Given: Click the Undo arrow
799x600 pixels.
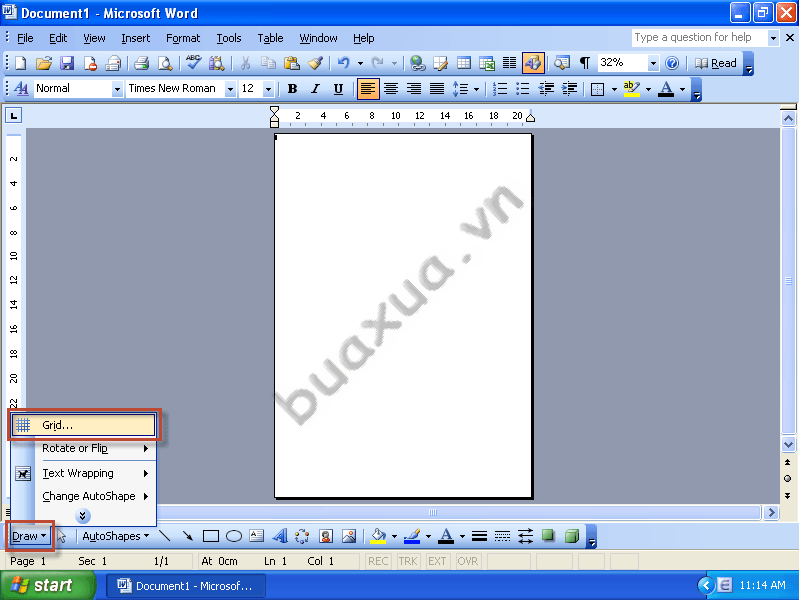Looking at the screenshot, I should [x=343, y=63].
